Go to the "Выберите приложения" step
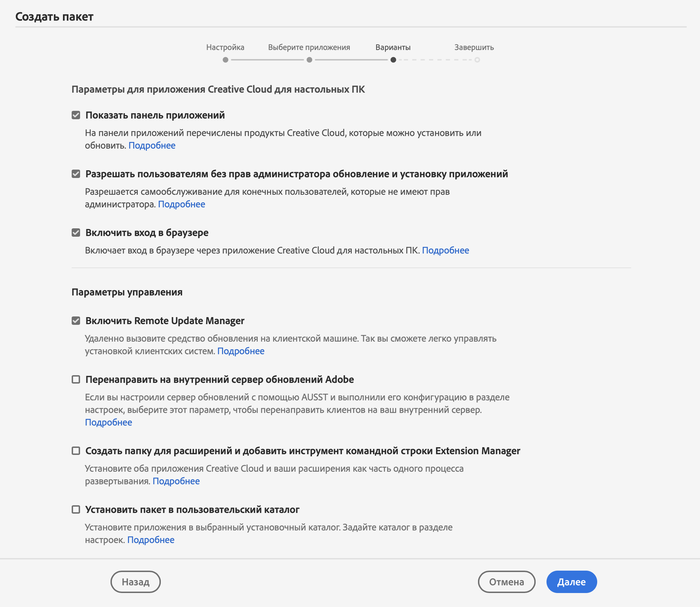 pos(309,60)
